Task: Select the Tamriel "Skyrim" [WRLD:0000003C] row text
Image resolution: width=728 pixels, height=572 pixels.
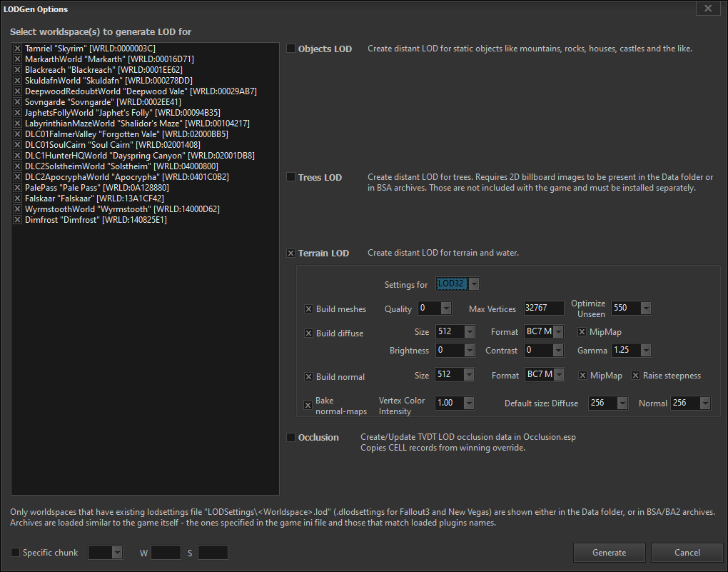Action: (90, 49)
